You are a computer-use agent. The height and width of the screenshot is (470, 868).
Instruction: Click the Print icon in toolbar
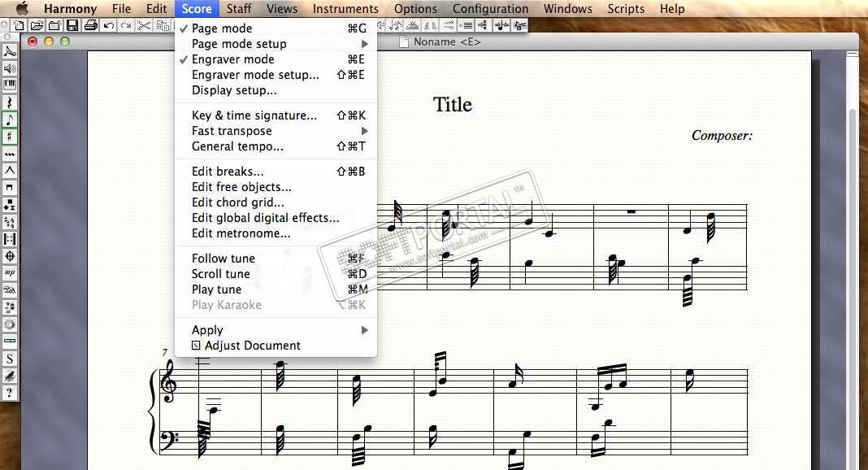pyautogui.click(x=90, y=25)
